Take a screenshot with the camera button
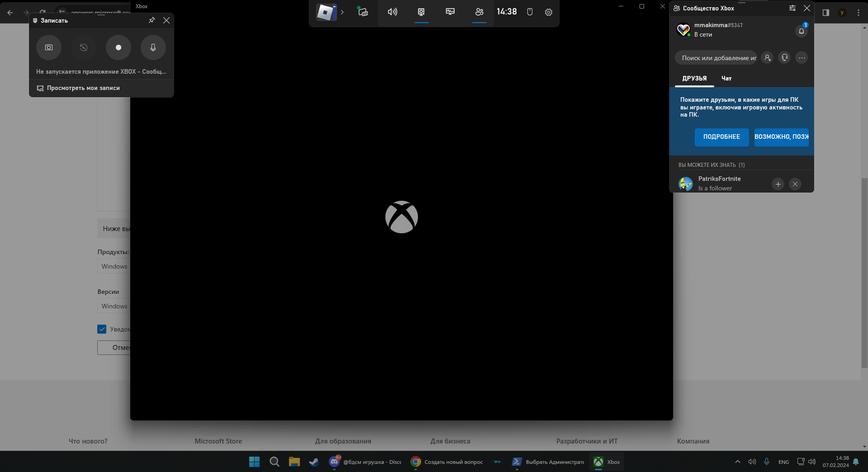 point(49,47)
